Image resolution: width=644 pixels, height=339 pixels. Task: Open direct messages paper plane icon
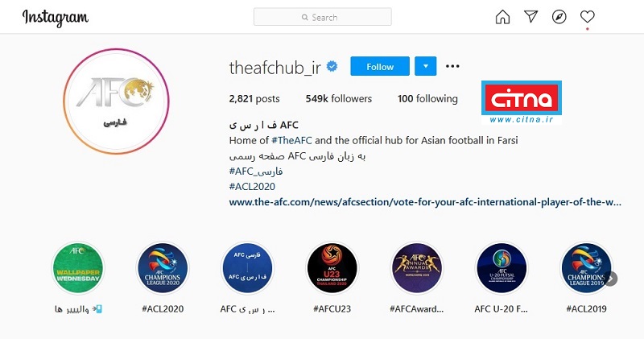530,16
